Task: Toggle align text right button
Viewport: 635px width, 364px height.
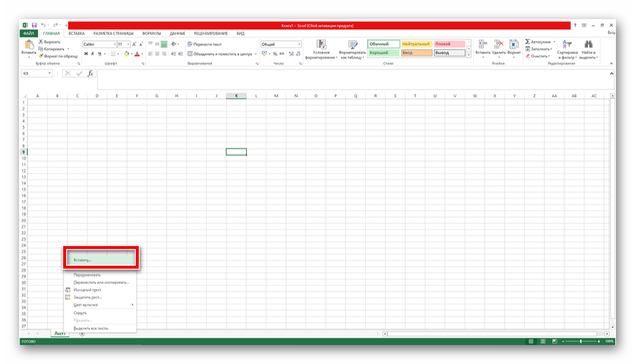Action: pyautogui.click(x=164, y=54)
